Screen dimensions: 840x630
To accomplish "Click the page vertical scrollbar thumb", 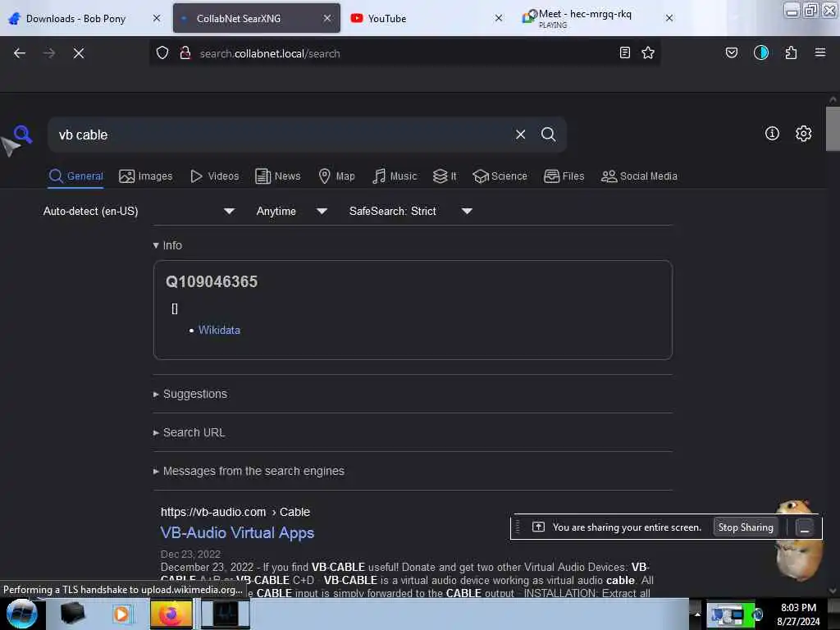I will (x=833, y=129).
